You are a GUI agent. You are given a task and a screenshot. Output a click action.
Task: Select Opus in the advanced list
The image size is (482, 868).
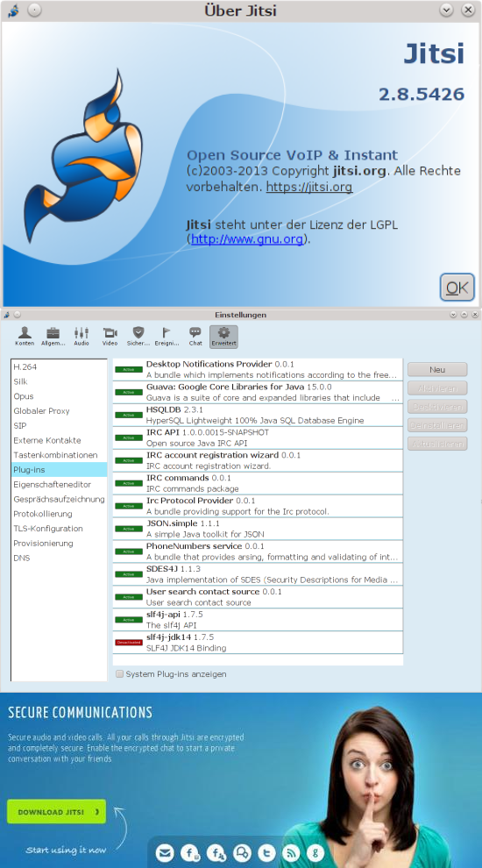click(x=59, y=396)
